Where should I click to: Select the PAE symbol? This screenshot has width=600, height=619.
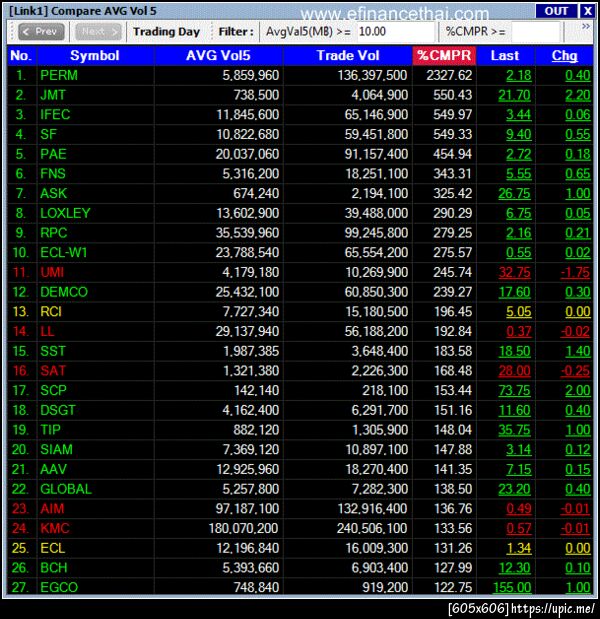[53, 154]
